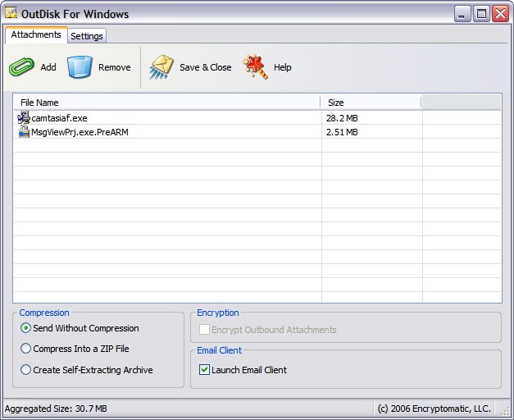Viewport: 514px width, 420px height.
Task: Click the envelope Save & Close icon
Action: pos(161,67)
